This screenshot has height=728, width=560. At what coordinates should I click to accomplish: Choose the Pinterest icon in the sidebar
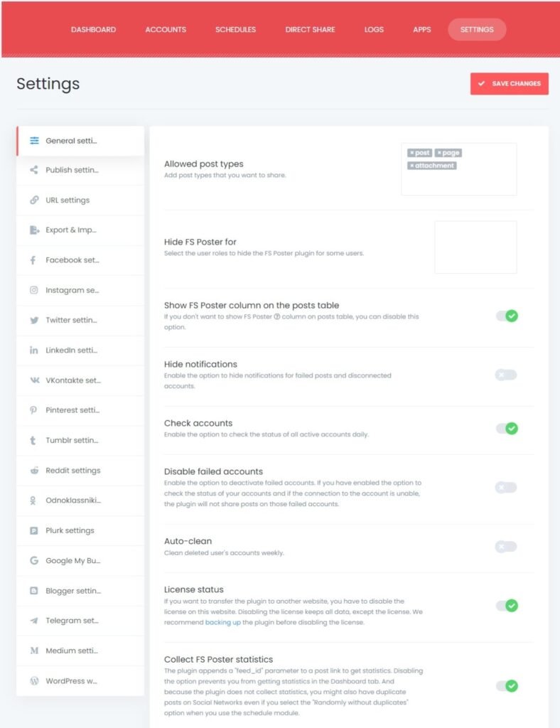pyautogui.click(x=33, y=410)
